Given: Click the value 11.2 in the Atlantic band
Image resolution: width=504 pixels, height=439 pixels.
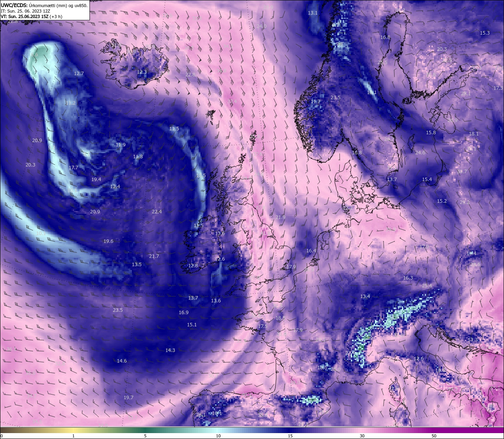Looking at the screenshot, I should click(x=70, y=103).
